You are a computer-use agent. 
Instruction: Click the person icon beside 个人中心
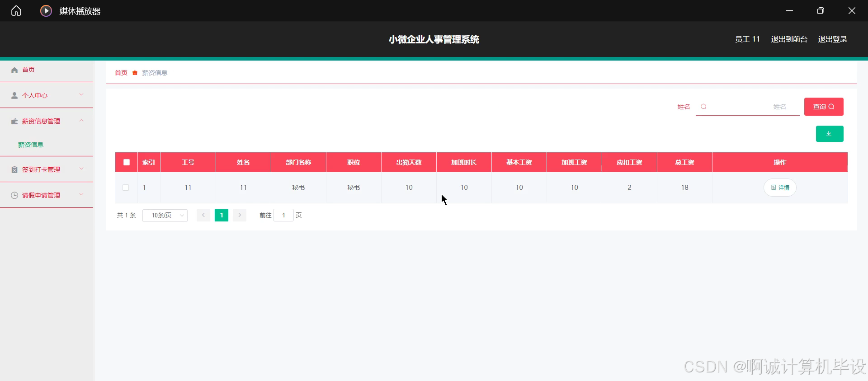coord(14,96)
